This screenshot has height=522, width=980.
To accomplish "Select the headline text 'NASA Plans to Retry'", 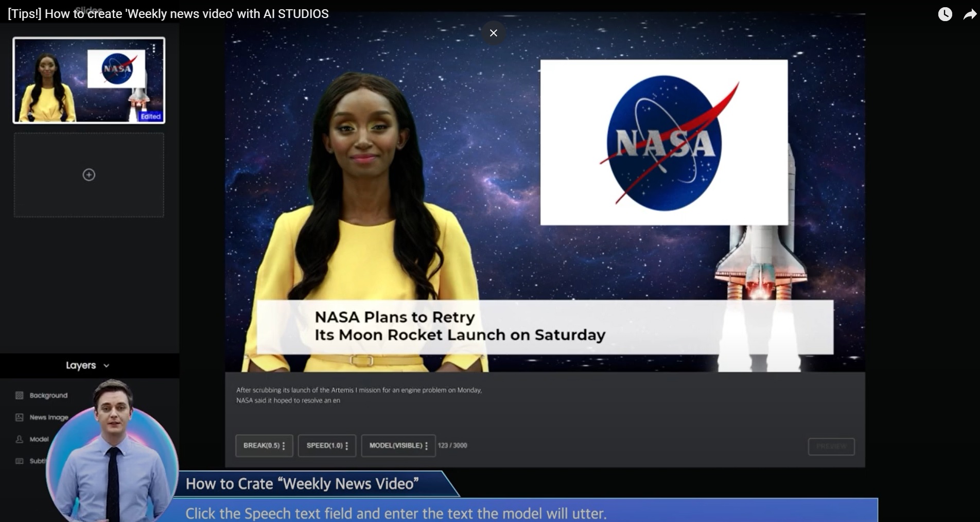I will (x=395, y=317).
